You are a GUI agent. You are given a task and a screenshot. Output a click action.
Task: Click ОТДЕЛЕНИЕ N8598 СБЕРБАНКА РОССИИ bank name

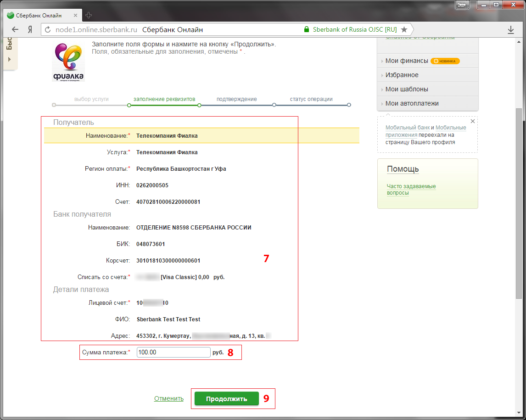pos(194,228)
